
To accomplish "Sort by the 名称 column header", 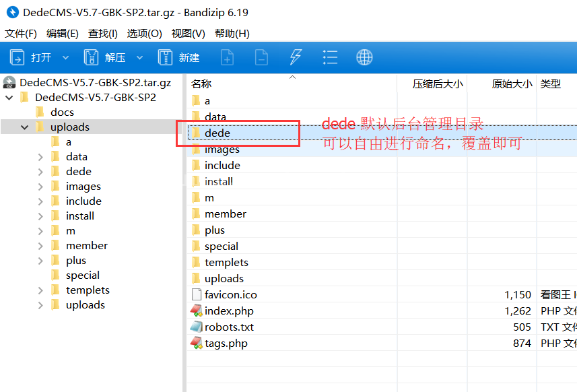I will click(201, 84).
